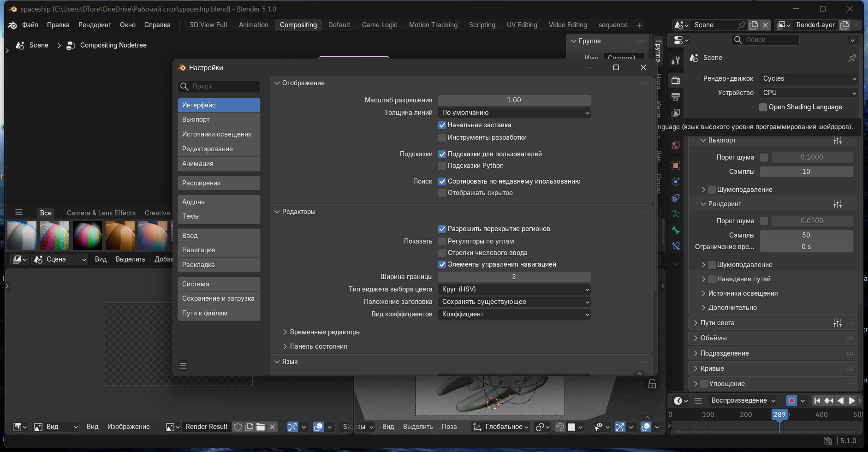The height and width of the screenshot is (452, 868).
Task: Open image folder icon beside Render Result
Action: coord(261,427)
